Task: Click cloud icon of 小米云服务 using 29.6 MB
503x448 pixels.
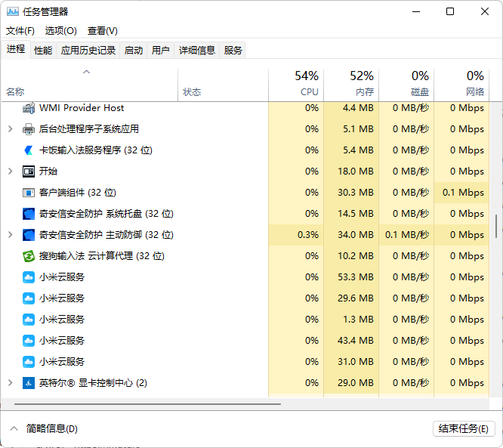Action: pyautogui.click(x=29, y=298)
